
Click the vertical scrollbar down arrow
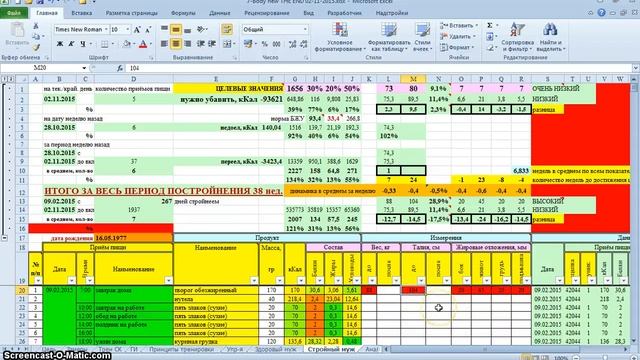tap(634, 341)
